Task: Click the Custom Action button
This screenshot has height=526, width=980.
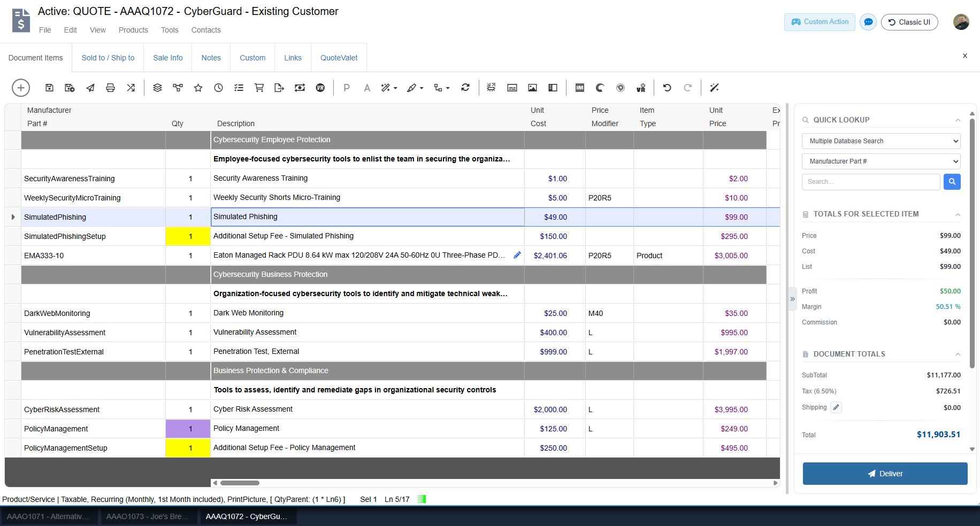Action: pos(820,22)
